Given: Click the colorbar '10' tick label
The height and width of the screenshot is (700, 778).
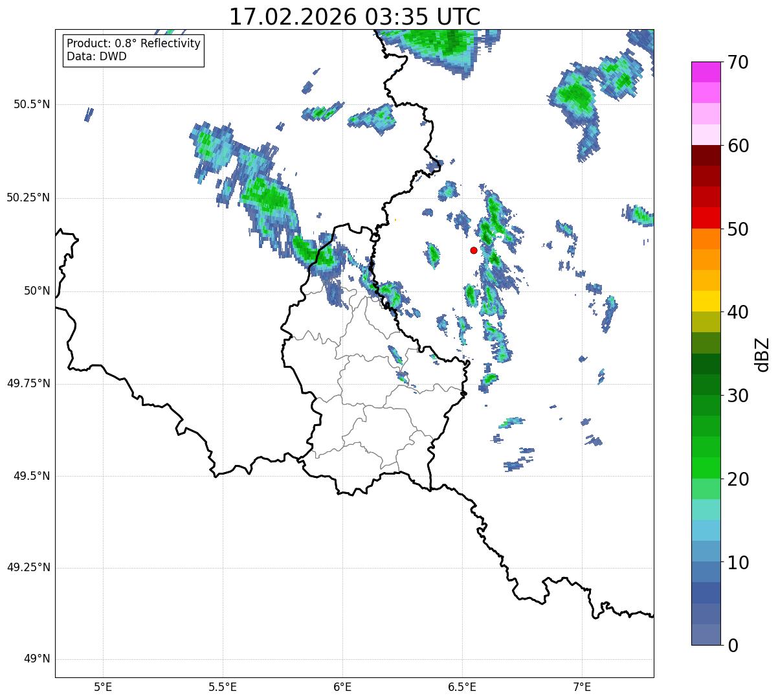Looking at the screenshot, I should [x=738, y=562].
